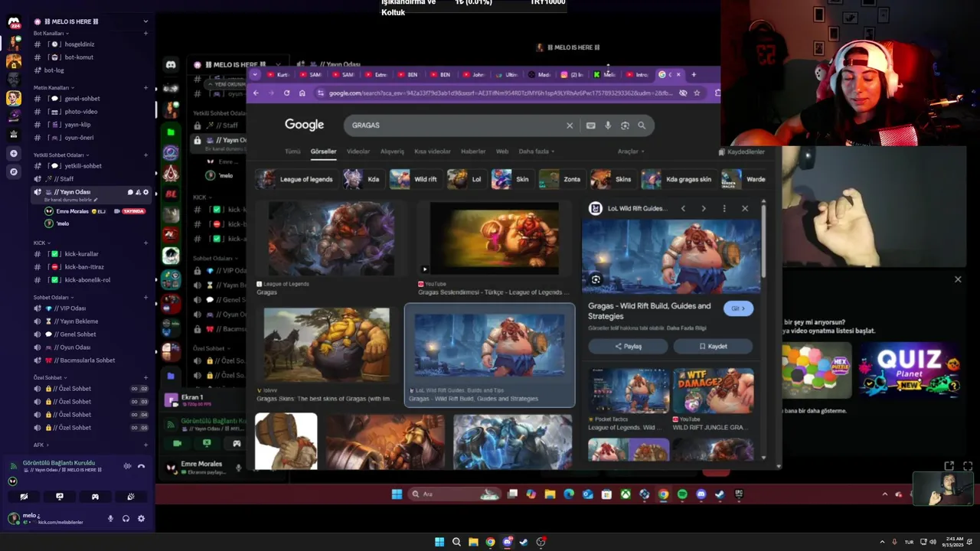Open a new Chrome tab with plus
The width and height of the screenshot is (980, 551).
694,74
